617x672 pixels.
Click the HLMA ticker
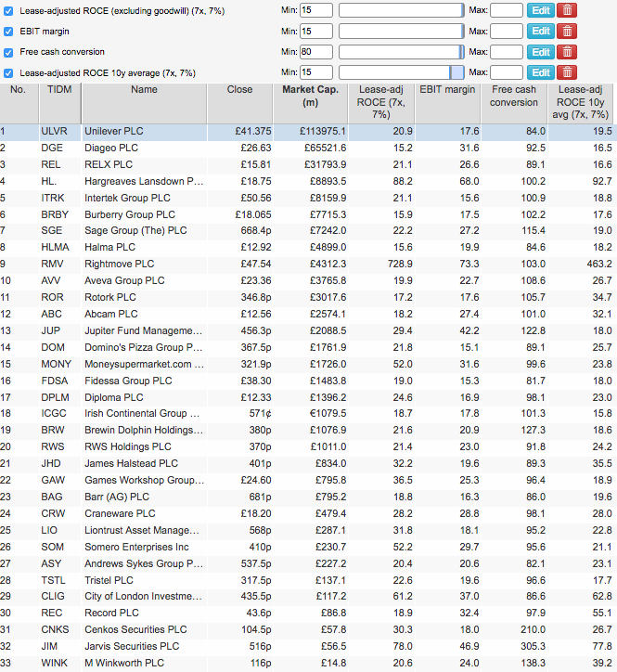[x=59, y=247]
